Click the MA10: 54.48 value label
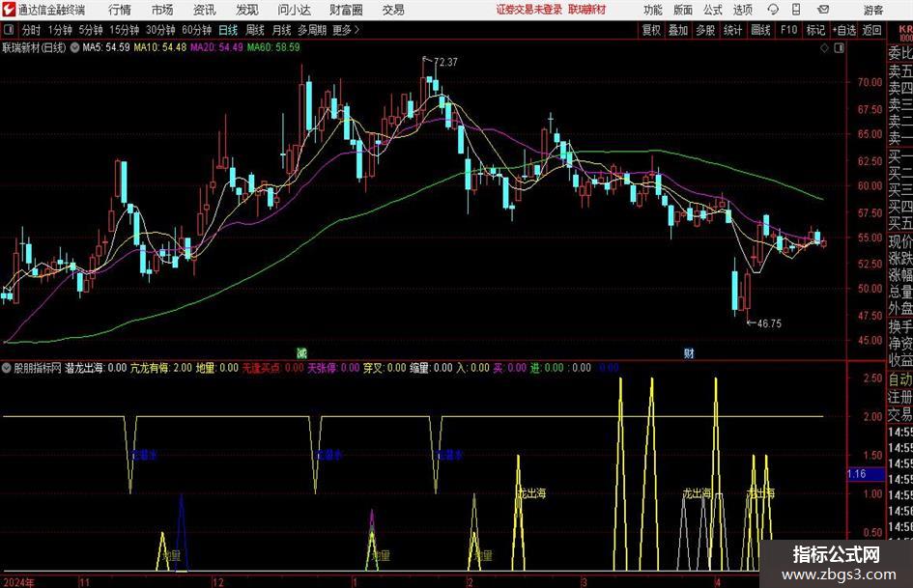Image resolution: width=913 pixels, height=588 pixels. pyautogui.click(x=160, y=47)
